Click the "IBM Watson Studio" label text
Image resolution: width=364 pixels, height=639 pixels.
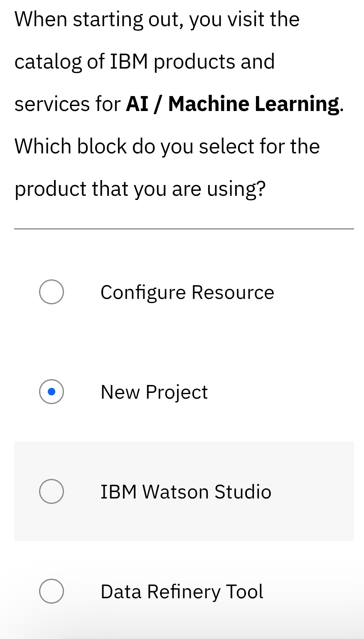click(x=185, y=492)
